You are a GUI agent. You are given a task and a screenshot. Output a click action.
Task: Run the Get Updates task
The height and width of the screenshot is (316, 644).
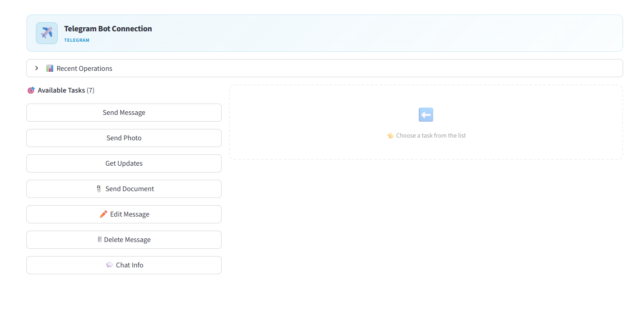pyautogui.click(x=124, y=163)
